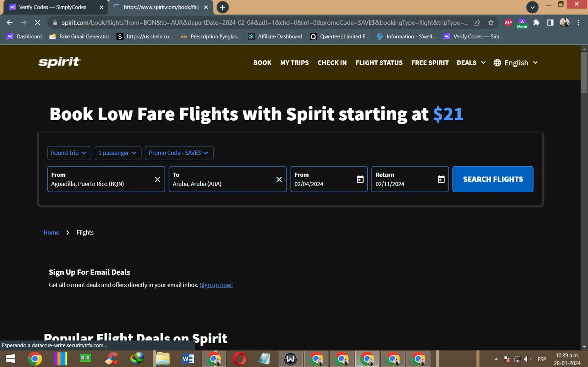The image size is (588, 367).
Task: Open Microsoft Word from the taskbar
Action: coord(188,359)
